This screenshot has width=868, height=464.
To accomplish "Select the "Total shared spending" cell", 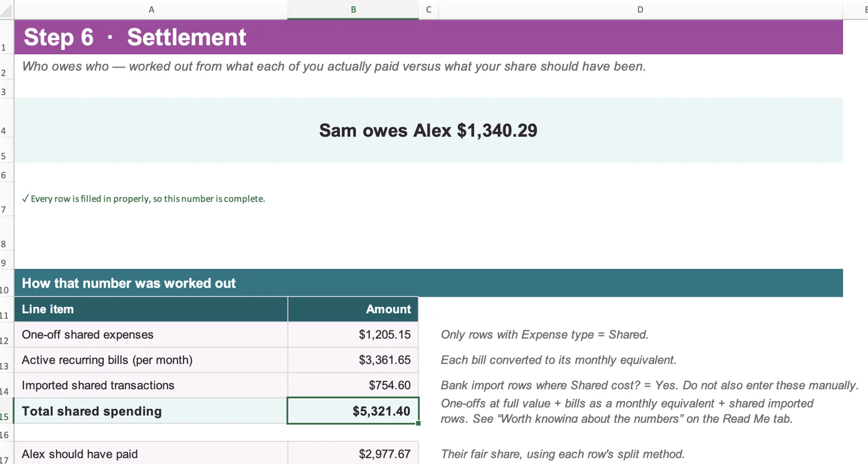I will click(x=151, y=411).
